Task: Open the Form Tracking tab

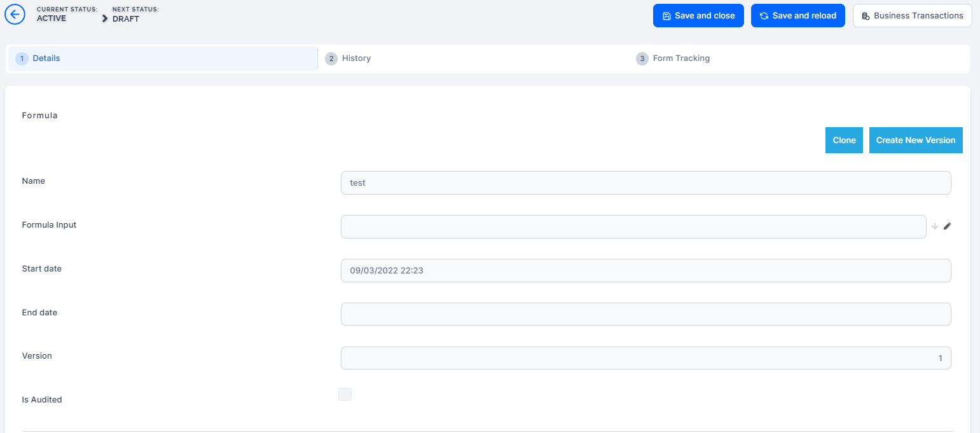Action: click(x=681, y=58)
